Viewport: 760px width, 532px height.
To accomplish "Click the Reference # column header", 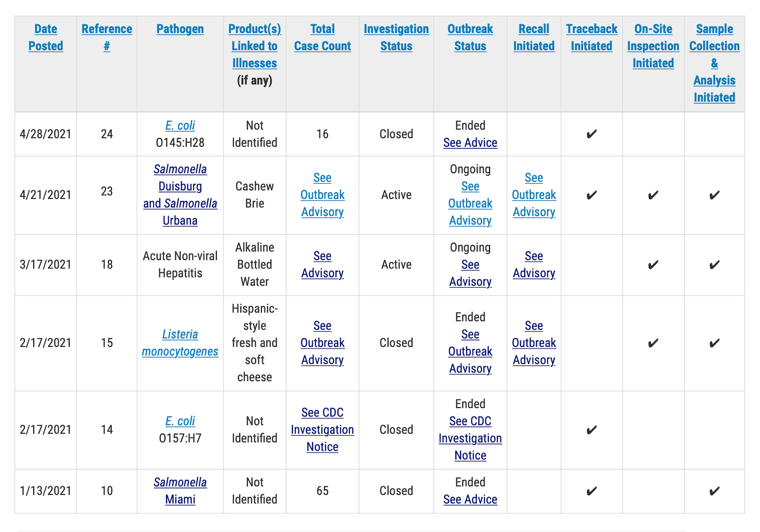I will point(107,37).
